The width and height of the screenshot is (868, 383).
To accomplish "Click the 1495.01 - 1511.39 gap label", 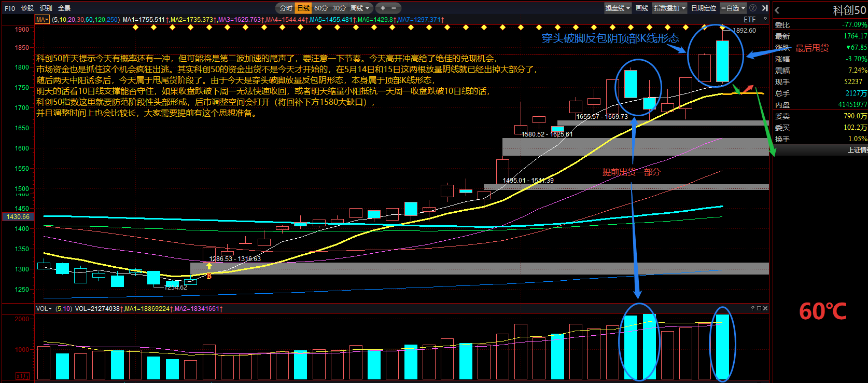I will point(528,181).
